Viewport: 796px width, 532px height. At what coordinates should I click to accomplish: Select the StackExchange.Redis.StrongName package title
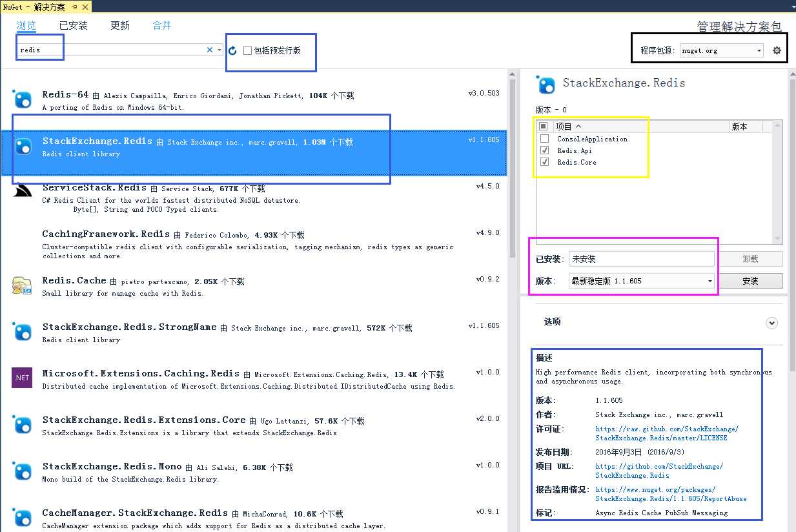click(x=129, y=327)
